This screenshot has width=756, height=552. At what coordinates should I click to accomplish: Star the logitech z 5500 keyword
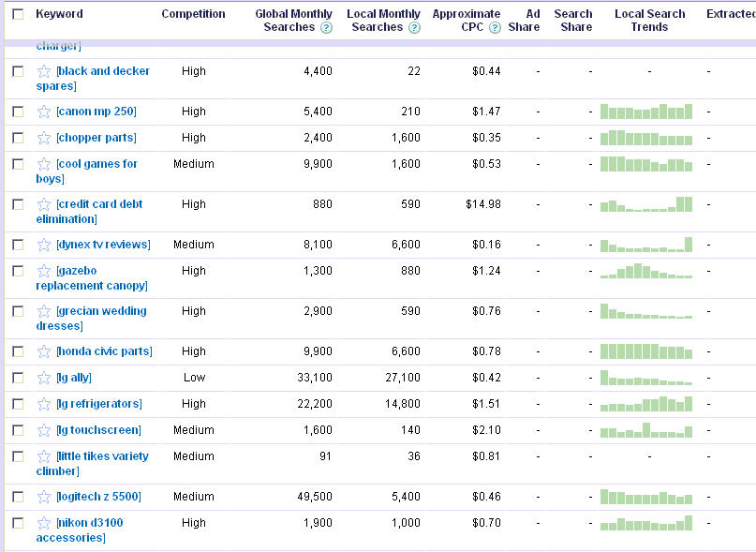(x=44, y=497)
